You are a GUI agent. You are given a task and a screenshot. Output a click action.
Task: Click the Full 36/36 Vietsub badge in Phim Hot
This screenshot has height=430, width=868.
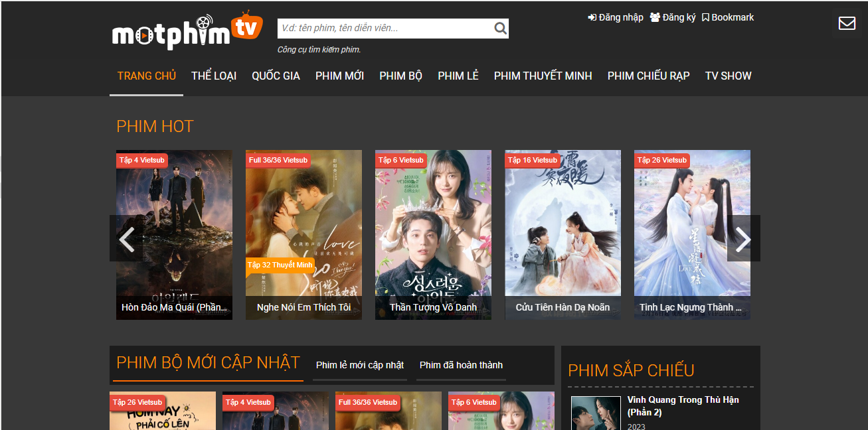(x=278, y=160)
